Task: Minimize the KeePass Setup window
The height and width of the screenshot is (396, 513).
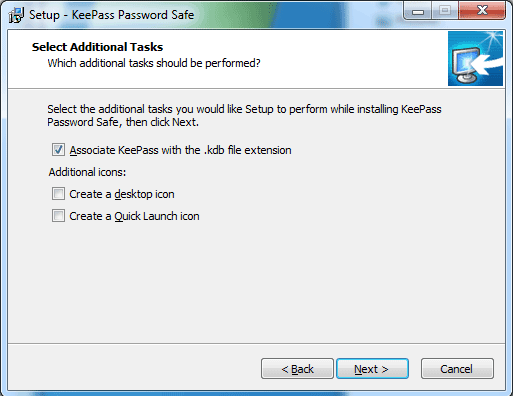Action: click(418, 11)
